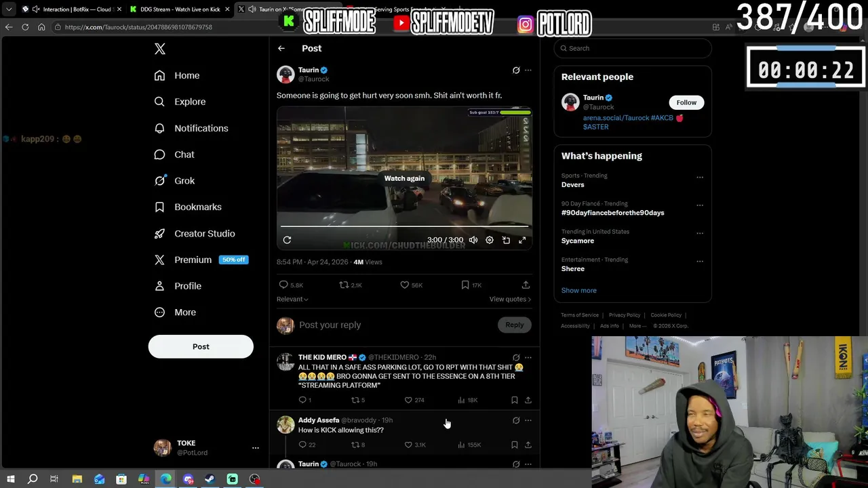Open more options on Addy Assefa's reply
Image resolution: width=868 pixels, height=488 pixels.
point(528,420)
